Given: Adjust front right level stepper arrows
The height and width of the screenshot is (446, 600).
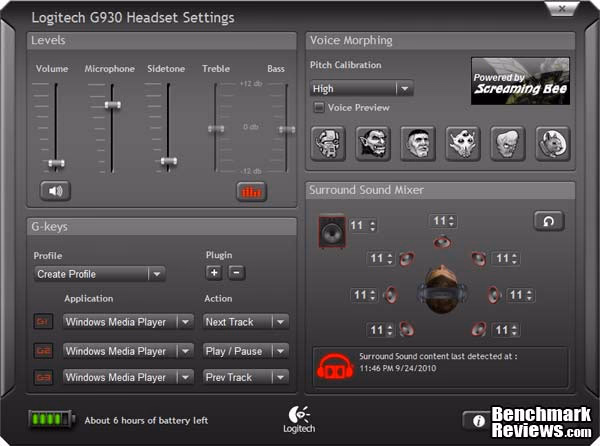Looking at the screenshot, I should [514, 259].
